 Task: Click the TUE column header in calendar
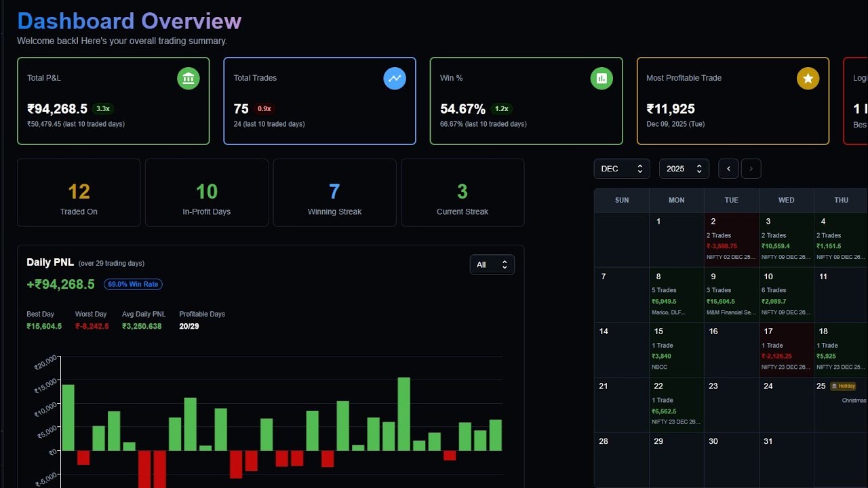732,200
